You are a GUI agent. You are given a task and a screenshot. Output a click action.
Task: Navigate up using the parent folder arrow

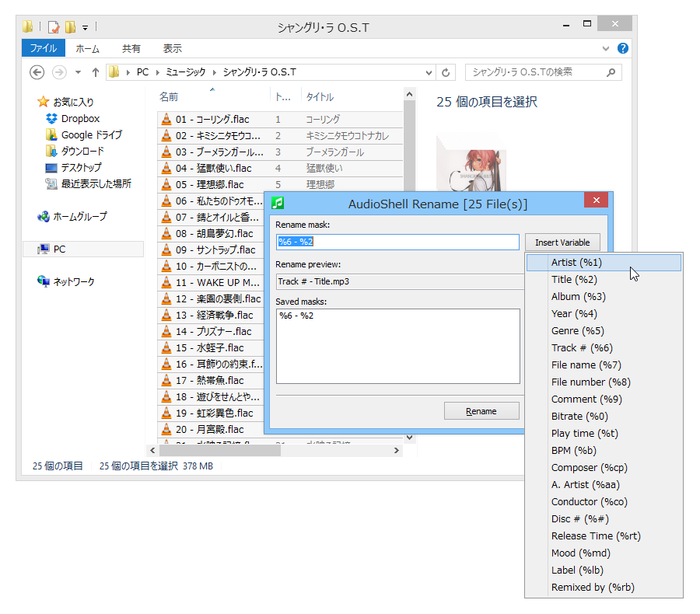point(94,72)
